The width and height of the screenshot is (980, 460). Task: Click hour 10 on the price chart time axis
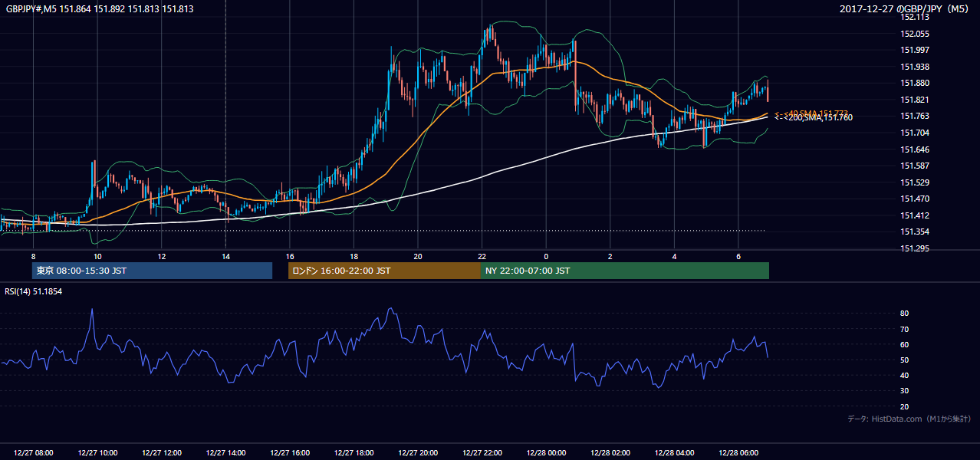point(97,256)
